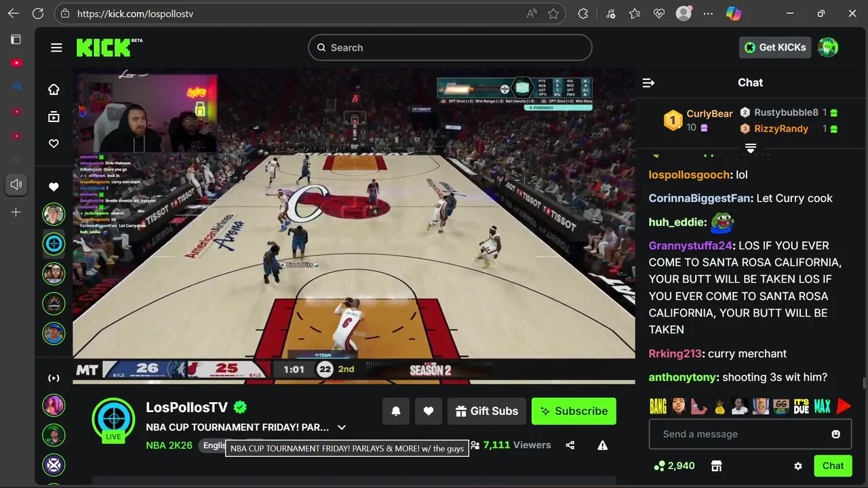The image size is (868, 488).
Task: Click the gameplay video player
Action: (354, 226)
